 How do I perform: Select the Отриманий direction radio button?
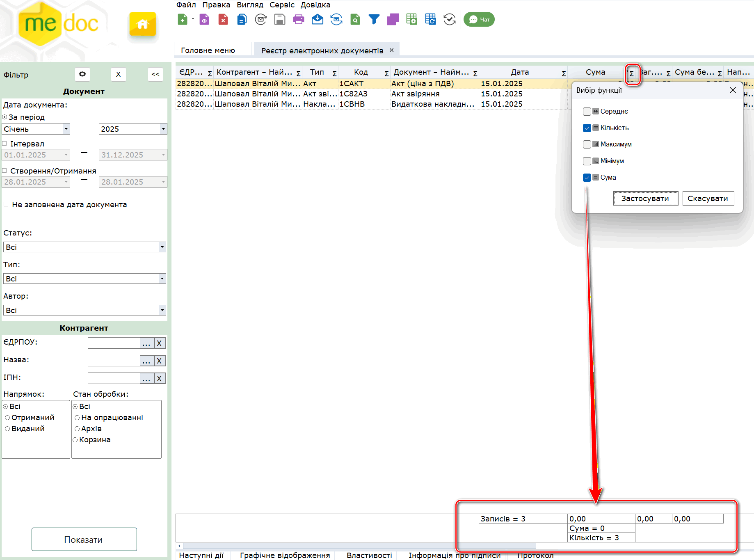pos(7,418)
